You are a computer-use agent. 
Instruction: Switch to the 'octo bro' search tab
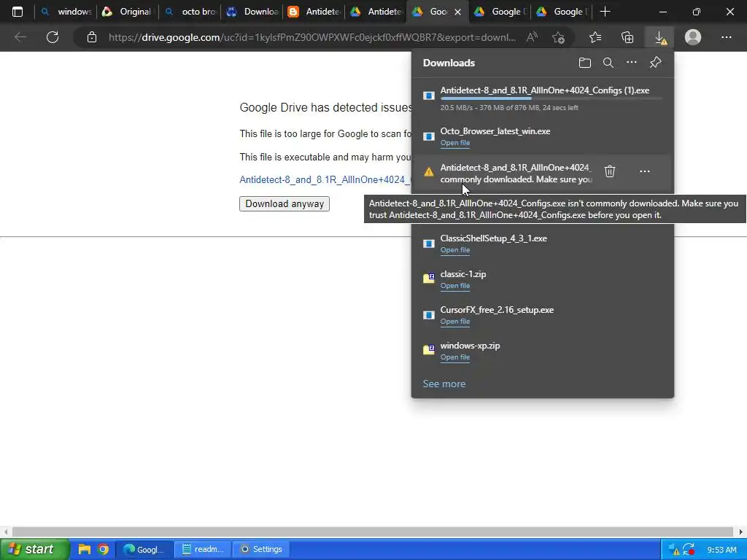click(190, 12)
